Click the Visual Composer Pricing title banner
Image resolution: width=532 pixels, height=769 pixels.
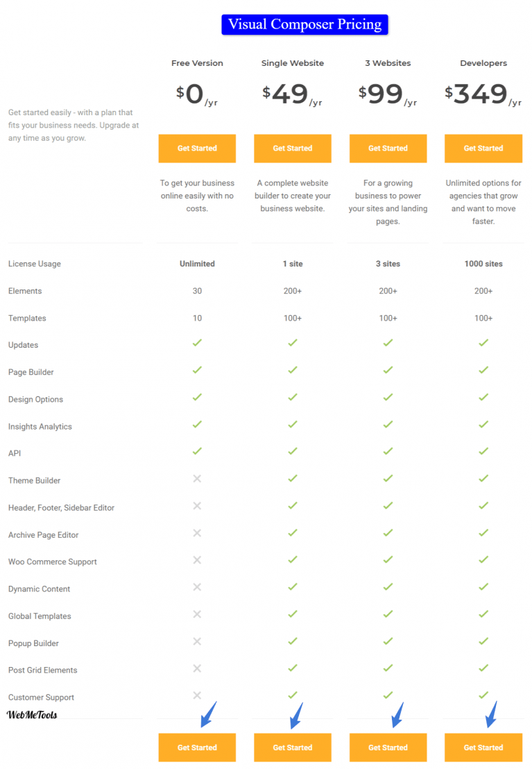(x=304, y=25)
